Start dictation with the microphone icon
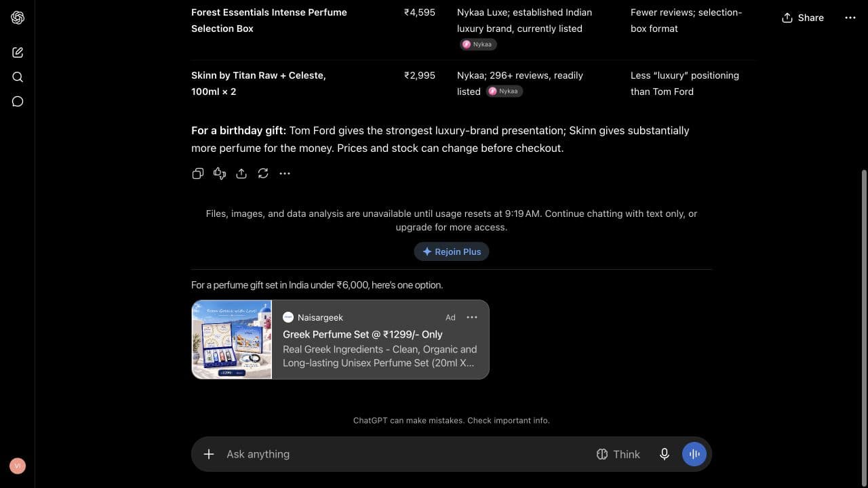This screenshot has width=868, height=488. 665,454
